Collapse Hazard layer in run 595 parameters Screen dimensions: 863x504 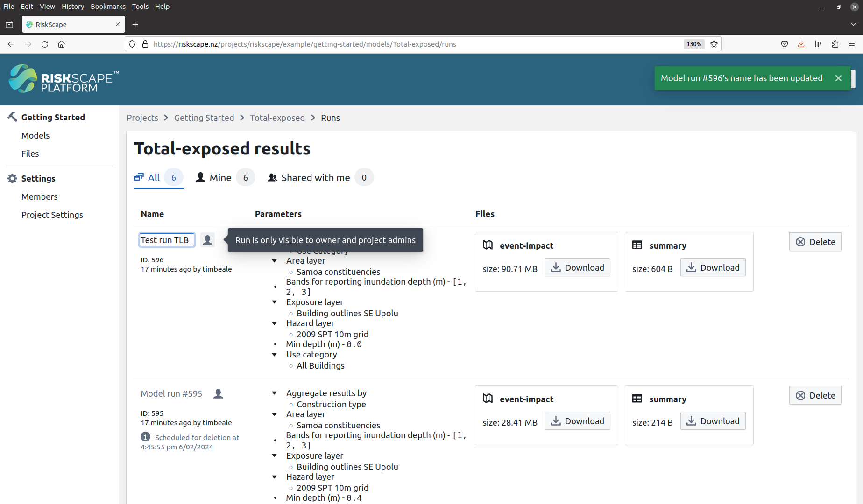point(275,477)
